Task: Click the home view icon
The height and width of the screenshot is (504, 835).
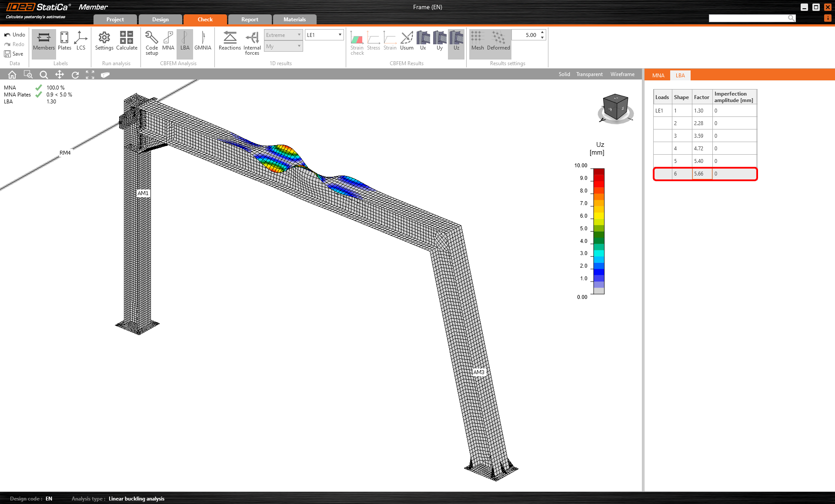Action: point(12,75)
